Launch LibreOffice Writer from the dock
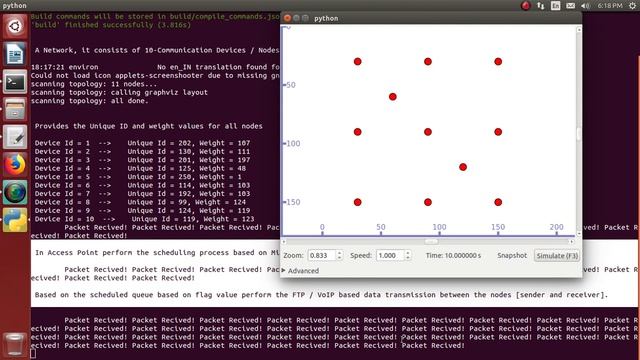Screen dimensions: 640x360 (x=15, y=54)
